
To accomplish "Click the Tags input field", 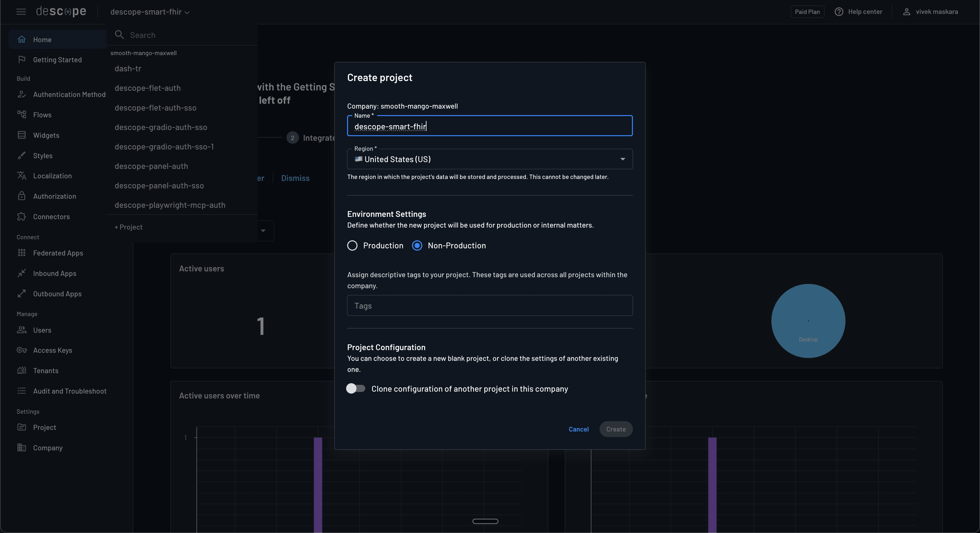I will click(490, 305).
